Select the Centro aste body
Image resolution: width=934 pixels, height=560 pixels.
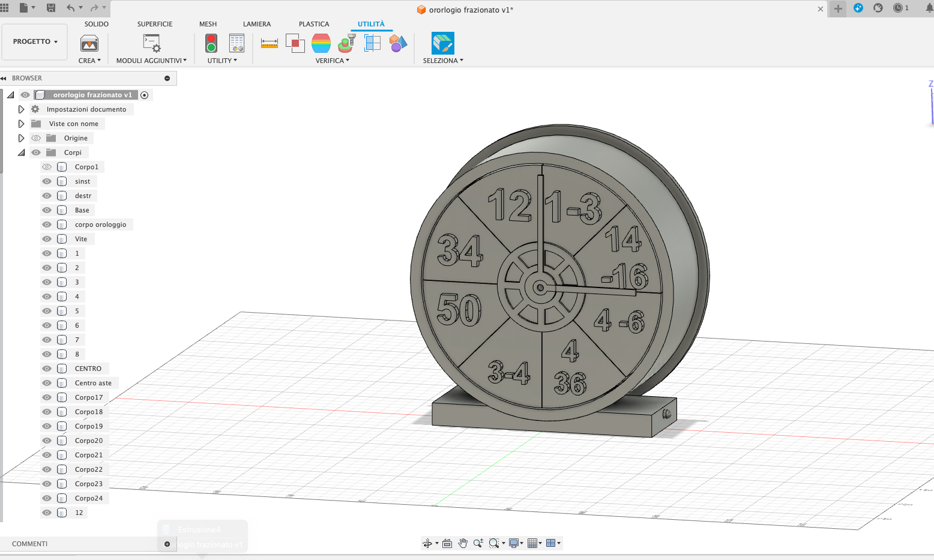93,383
